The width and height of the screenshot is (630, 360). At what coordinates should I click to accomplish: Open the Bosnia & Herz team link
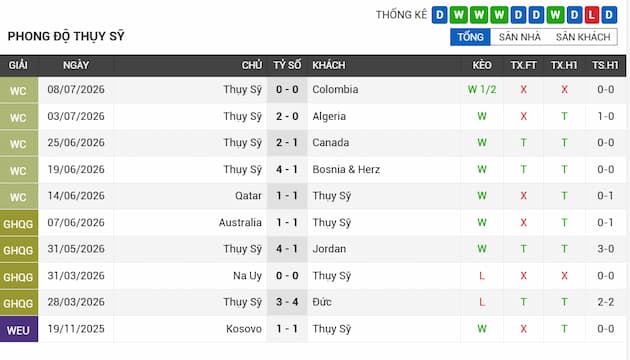pos(346,170)
